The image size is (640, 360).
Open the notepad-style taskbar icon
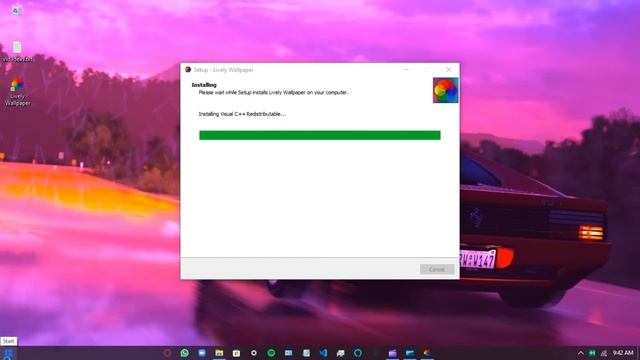(x=306, y=353)
